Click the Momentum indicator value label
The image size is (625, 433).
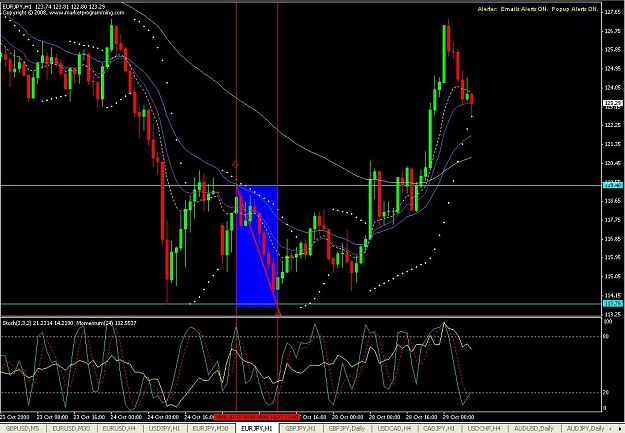point(106,323)
